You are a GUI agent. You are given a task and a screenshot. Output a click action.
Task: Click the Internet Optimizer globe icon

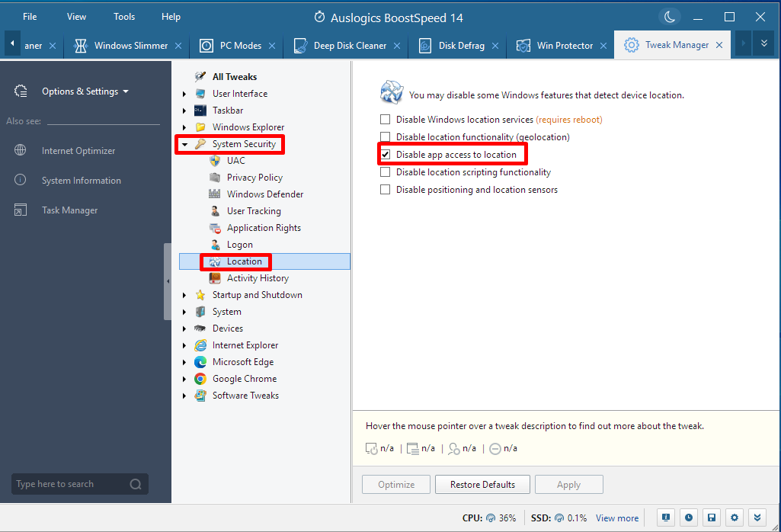click(x=21, y=150)
